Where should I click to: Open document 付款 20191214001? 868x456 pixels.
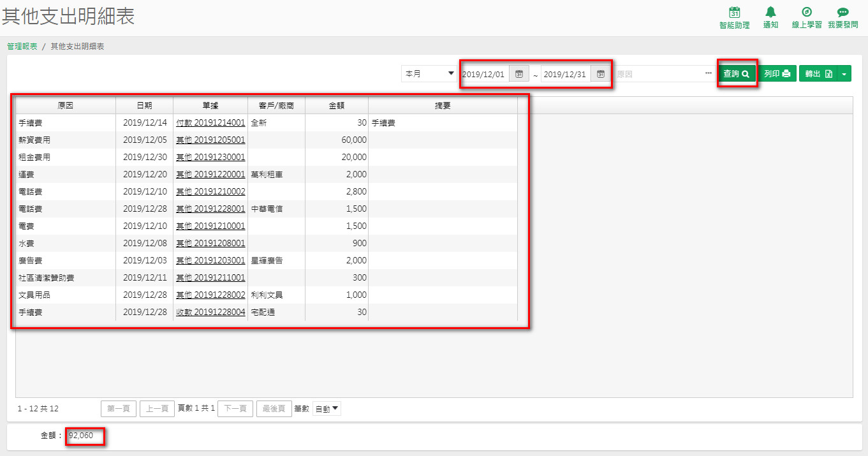click(x=210, y=123)
